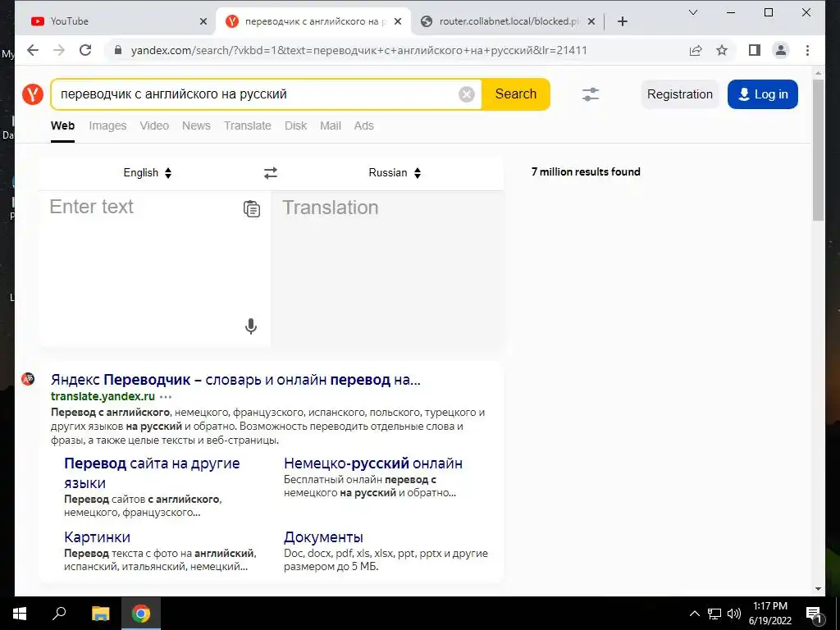Click the browser address bar URL
This screenshot has width=840, height=630.
pyautogui.click(x=359, y=50)
